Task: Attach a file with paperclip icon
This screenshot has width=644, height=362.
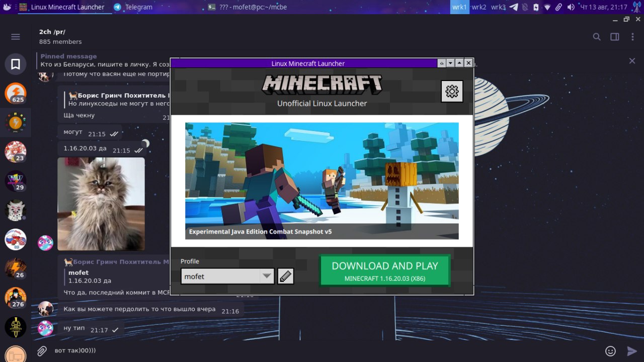Action: pos(42,350)
